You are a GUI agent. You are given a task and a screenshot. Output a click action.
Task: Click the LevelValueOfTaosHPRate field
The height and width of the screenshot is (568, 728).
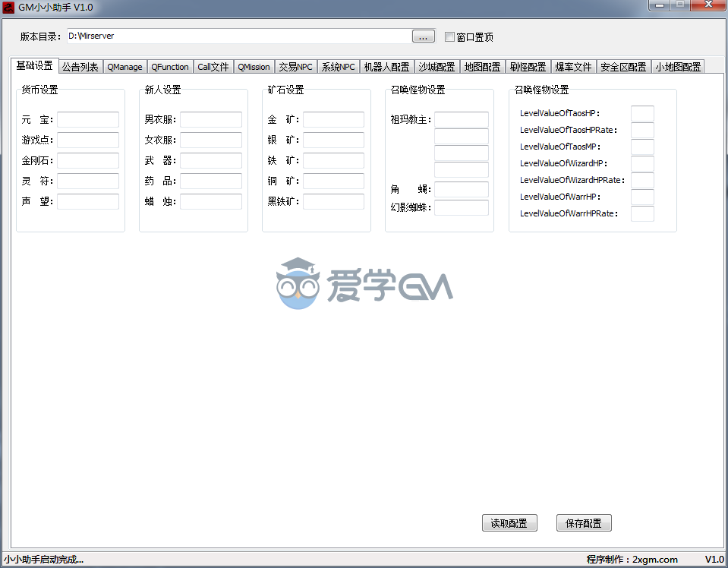(x=642, y=130)
